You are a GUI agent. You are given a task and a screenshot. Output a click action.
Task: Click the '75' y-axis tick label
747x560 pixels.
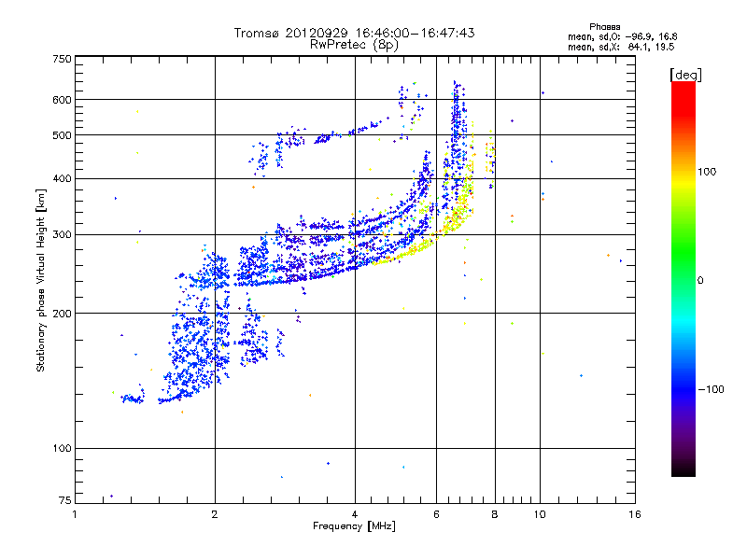(65, 500)
